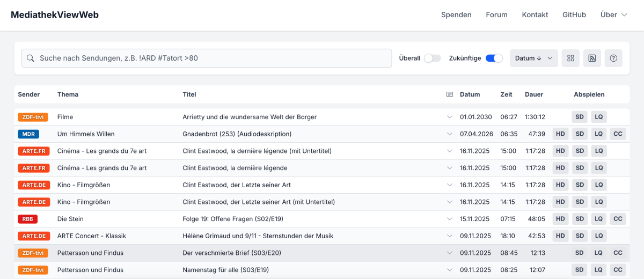Viewport: 644px width, 279px height.
Task: Disable the Zukünftige toggle switch
Action: click(494, 58)
